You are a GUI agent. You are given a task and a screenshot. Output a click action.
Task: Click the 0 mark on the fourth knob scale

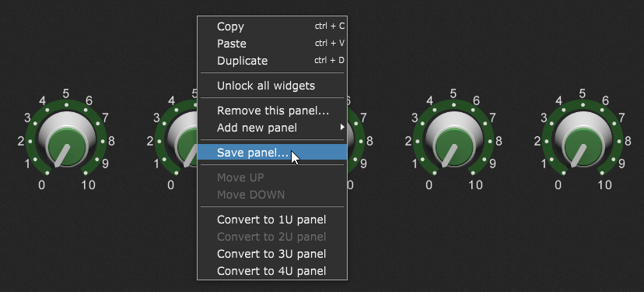tap(429, 185)
